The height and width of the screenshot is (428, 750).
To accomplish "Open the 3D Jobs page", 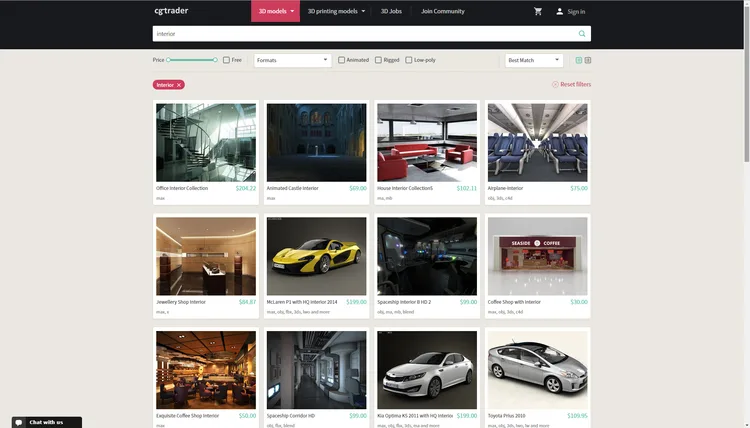I will pos(391,11).
